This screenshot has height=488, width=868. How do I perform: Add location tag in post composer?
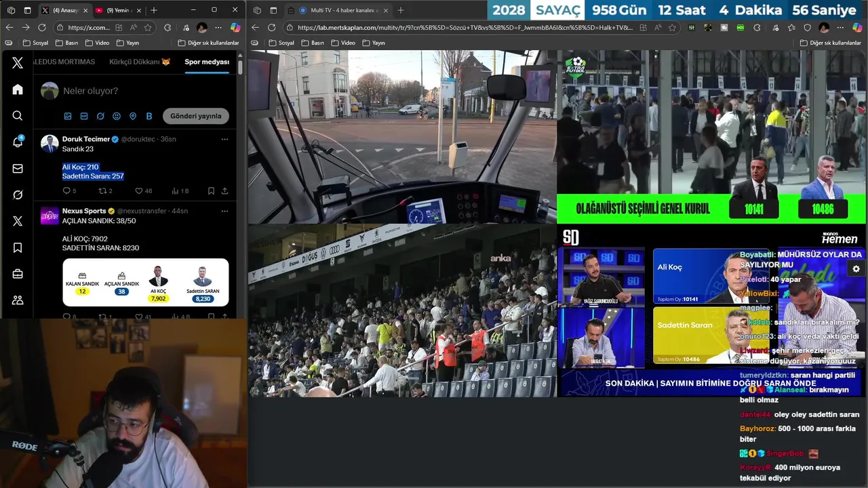pyautogui.click(x=133, y=116)
